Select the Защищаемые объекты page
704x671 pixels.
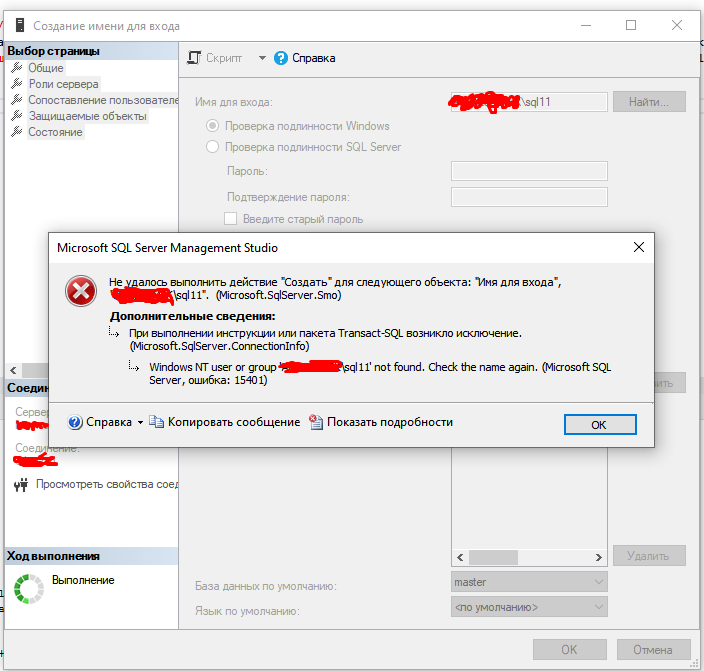tap(88, 116)
